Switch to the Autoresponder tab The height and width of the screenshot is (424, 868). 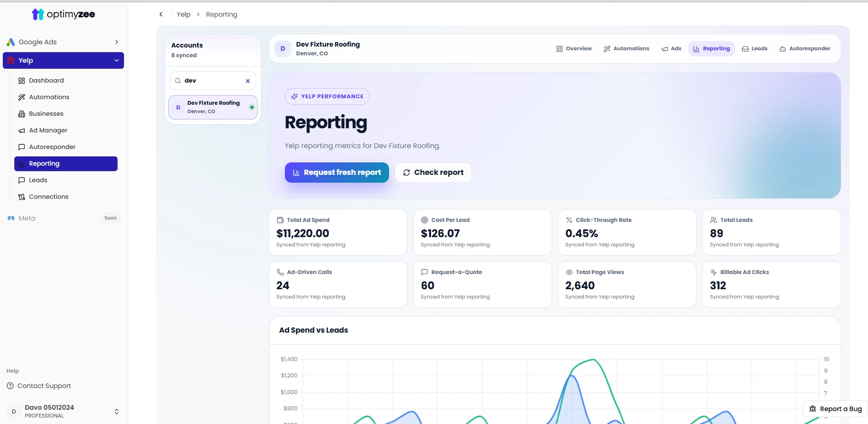coord(805,48)
